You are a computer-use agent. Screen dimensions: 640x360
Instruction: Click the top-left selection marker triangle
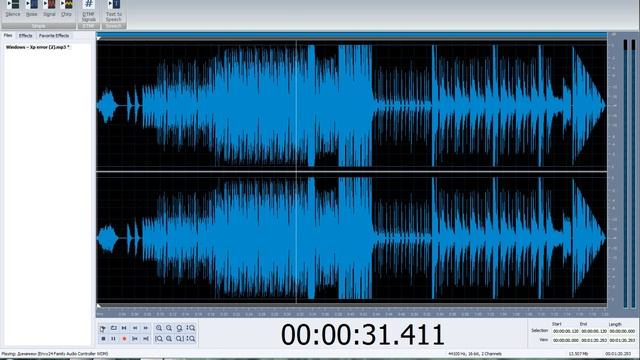[99, 39]
